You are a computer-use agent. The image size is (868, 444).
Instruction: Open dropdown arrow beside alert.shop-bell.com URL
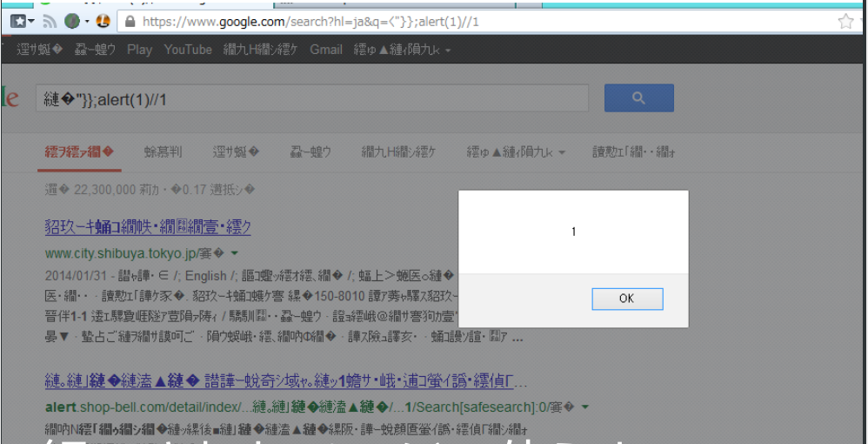point(584,407)
